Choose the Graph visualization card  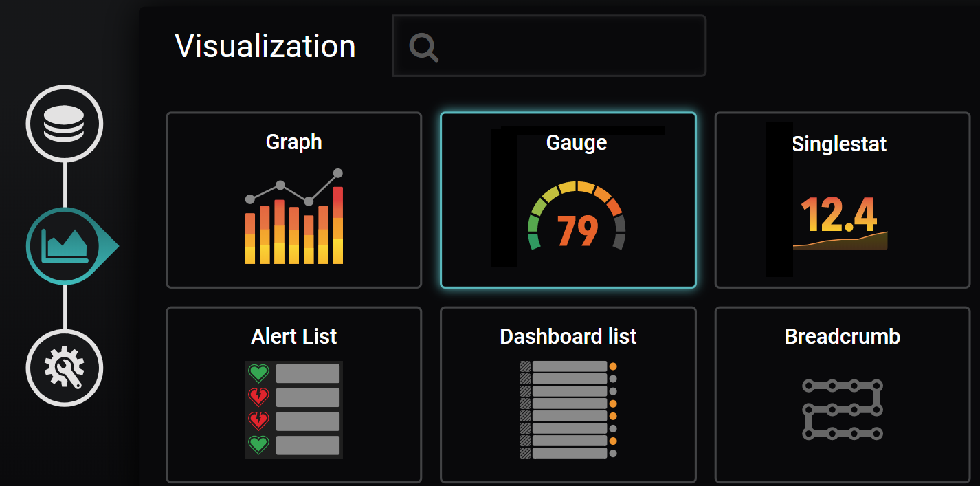294,200
